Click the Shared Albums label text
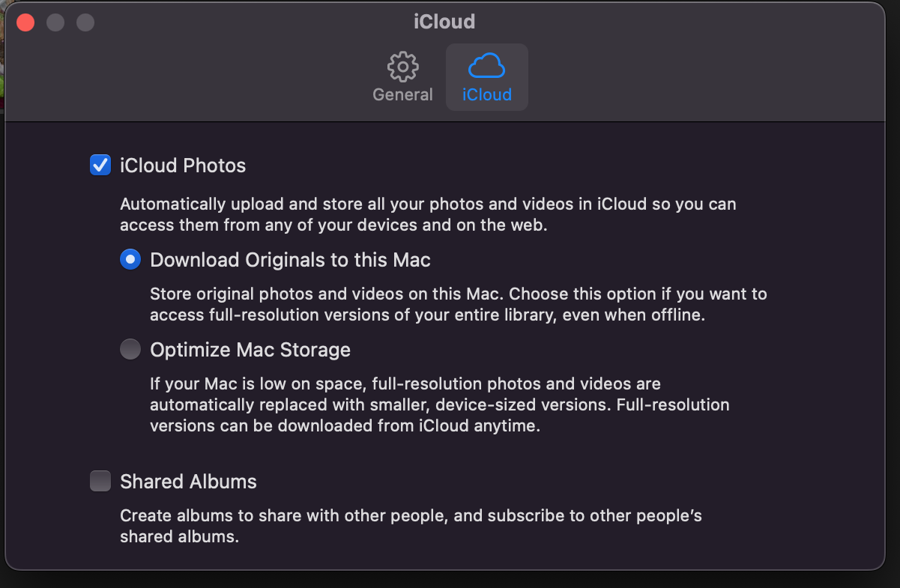 click(188, 482)
